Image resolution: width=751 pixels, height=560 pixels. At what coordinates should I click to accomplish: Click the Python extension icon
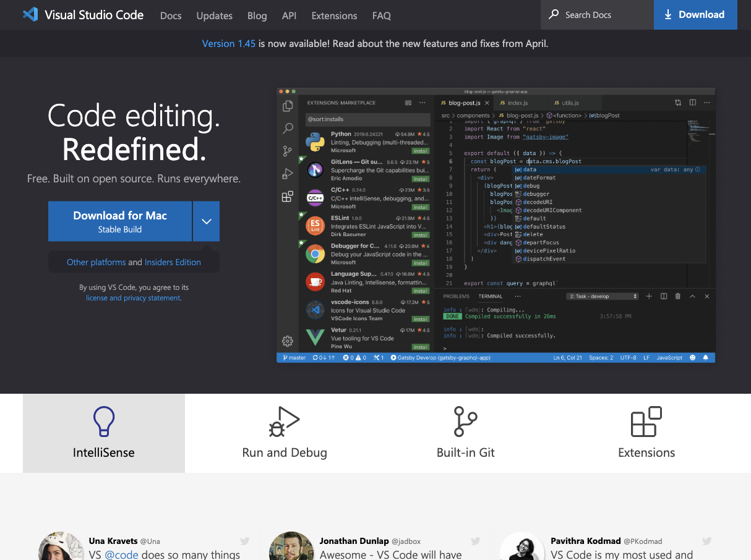[x=315, y=142]
